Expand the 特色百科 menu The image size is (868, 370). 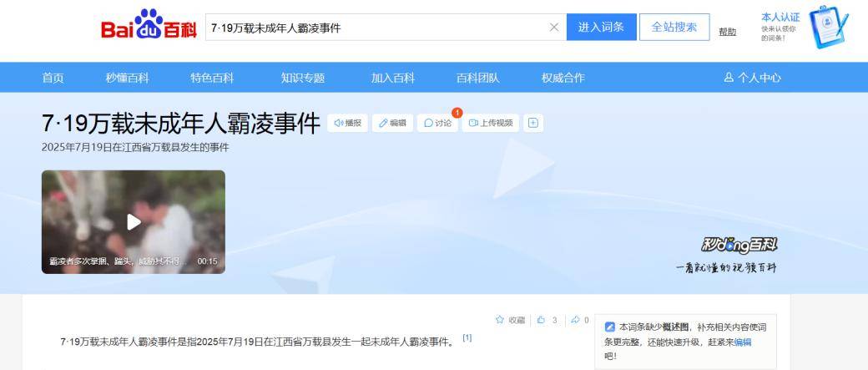[x=212, y=78]
